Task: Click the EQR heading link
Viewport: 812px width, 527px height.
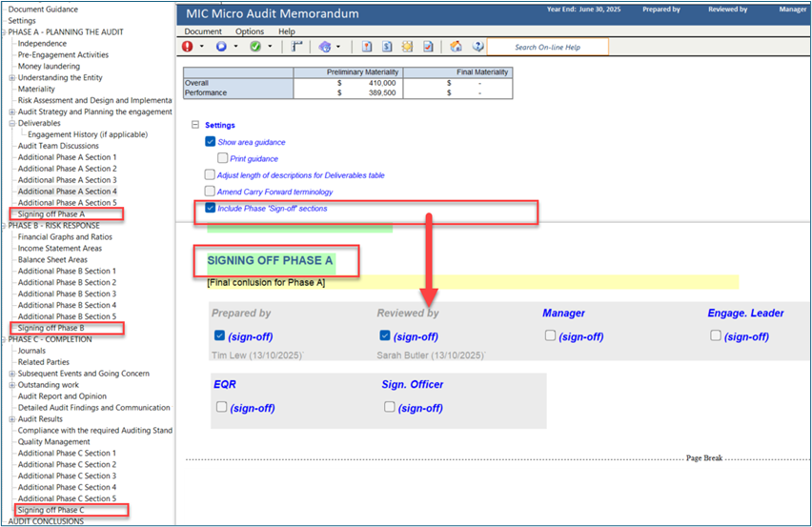Action: pyautogui.click(x=225, y=385)
